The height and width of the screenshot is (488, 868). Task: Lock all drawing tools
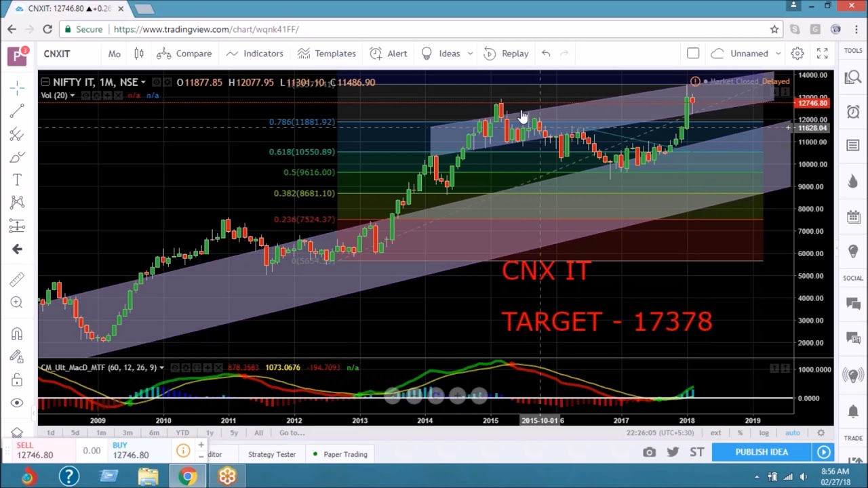[x=17, y=380]
